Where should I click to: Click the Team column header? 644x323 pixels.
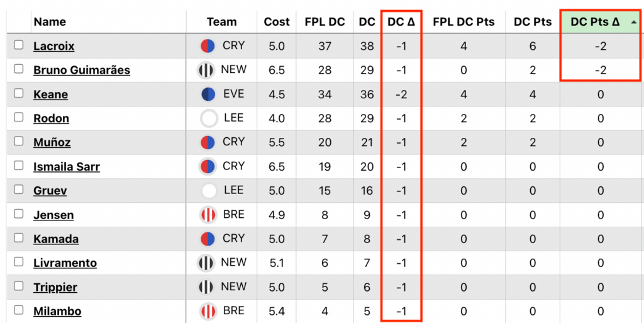pyautogui.click(x=221, y=22)
